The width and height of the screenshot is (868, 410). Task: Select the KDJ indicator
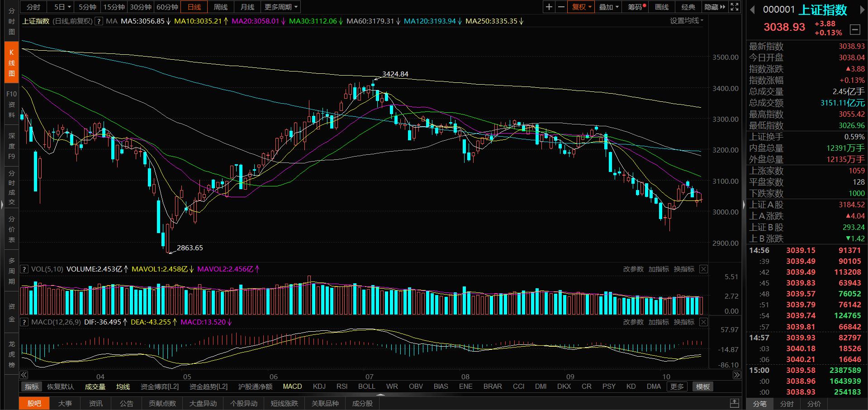click(x=319, y=386)
